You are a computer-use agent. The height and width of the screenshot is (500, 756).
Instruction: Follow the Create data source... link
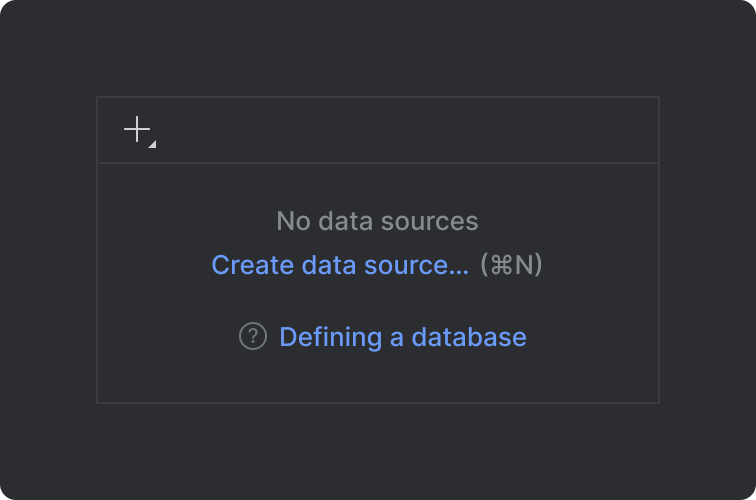coord(340,265)
